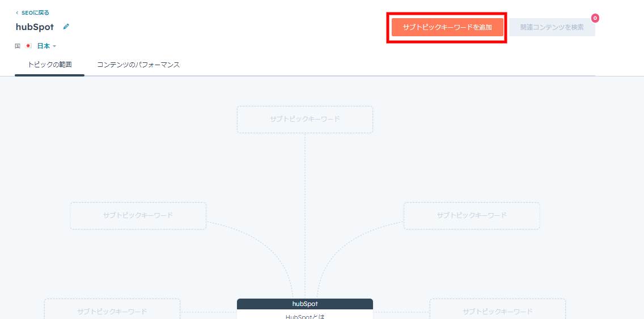Click the middle-left サブトピックキーワード placeholder
The image size is (644, 319).
click(138, 215)
